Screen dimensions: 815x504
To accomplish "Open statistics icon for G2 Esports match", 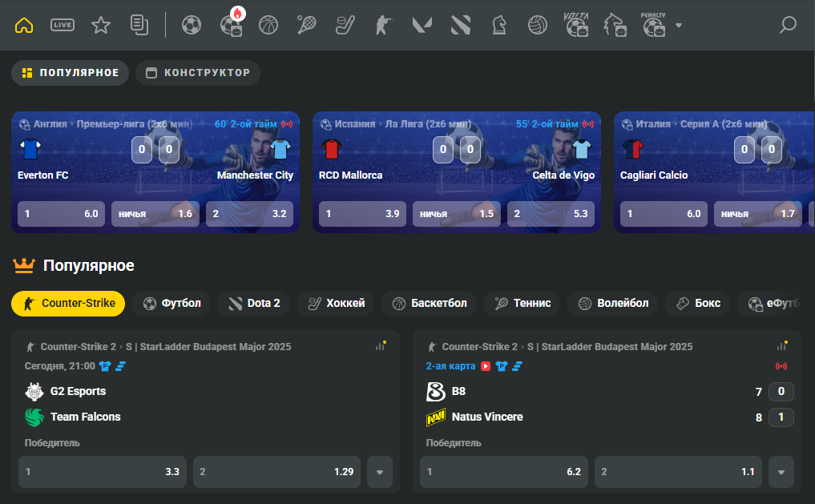I will point(381,346).
